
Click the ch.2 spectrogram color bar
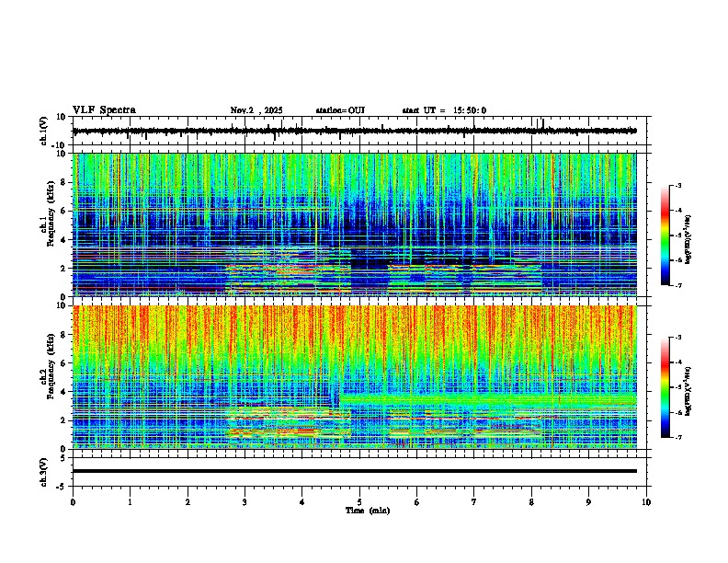point(665,387)
